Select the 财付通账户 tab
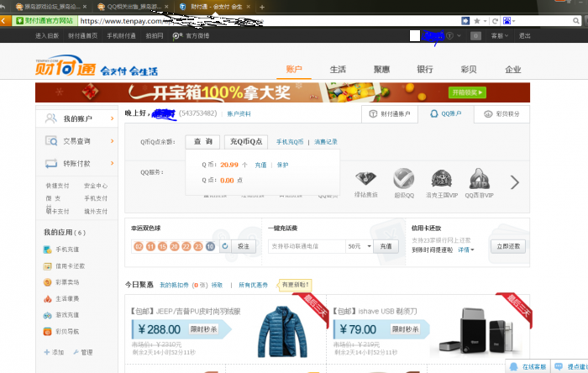588x373 pixels. (x=390, y=114)
